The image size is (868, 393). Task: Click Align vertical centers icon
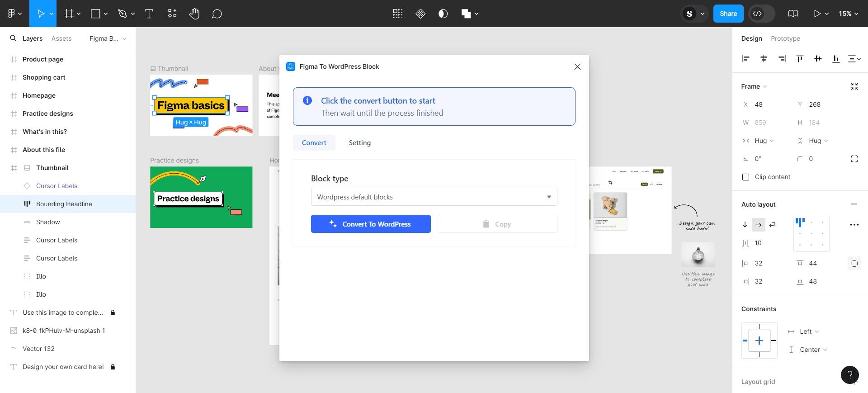click(x=818, y=58)
